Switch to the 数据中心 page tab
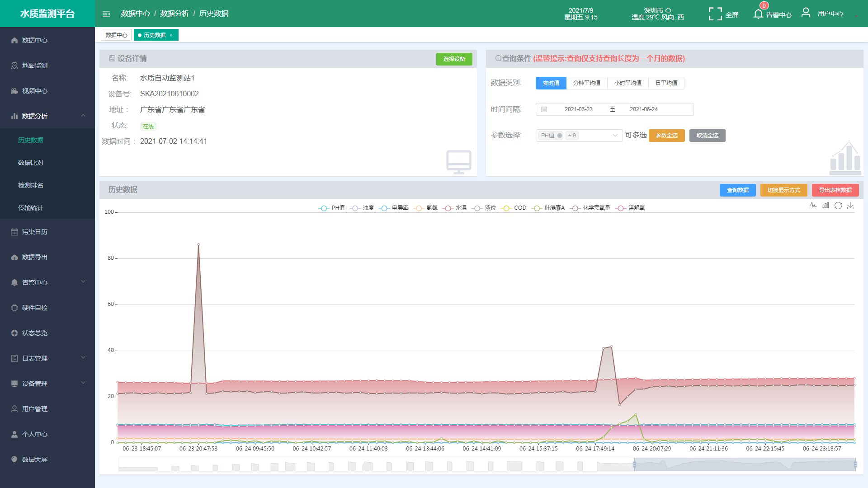868x488 pixels. point(117,35)
